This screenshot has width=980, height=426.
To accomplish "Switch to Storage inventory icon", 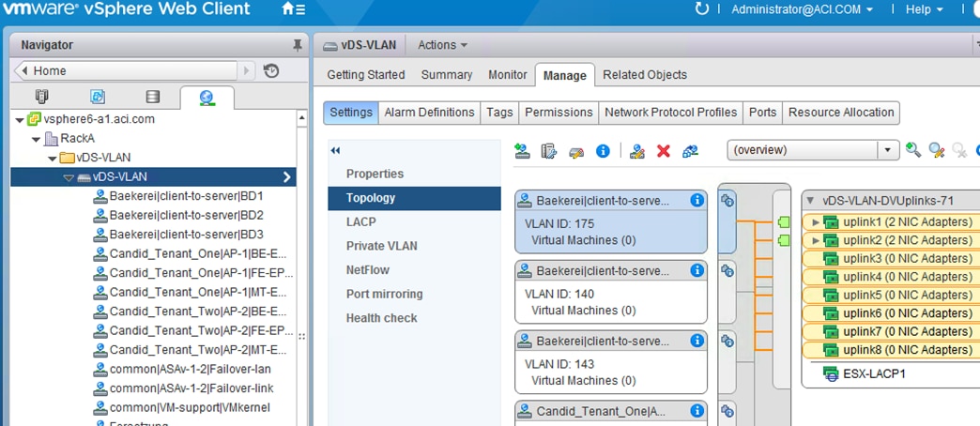I will pos(152,97).
